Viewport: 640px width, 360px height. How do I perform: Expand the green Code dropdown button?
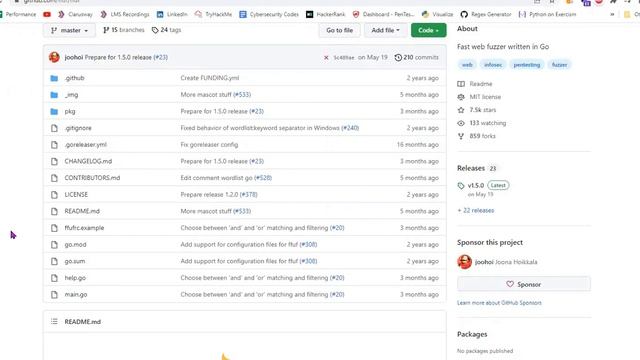point(428,30)
